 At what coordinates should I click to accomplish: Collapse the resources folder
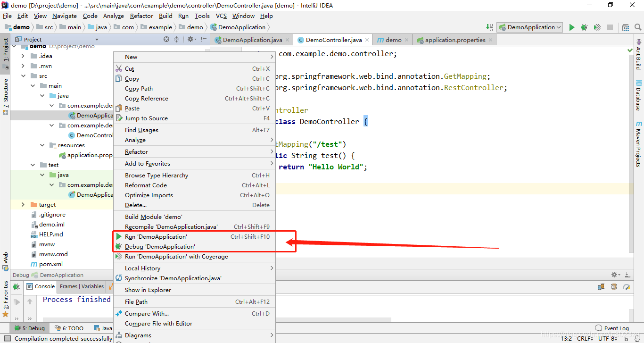[42, 145]
